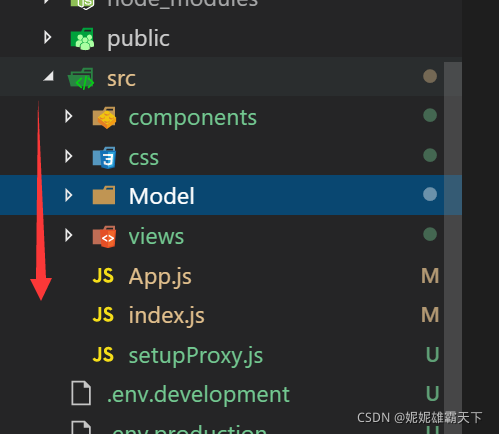Expand the public folder arrow
Image resolution: width=499 pixels, height=434 pixels.
pyautogui.click(x=48, y=37)
